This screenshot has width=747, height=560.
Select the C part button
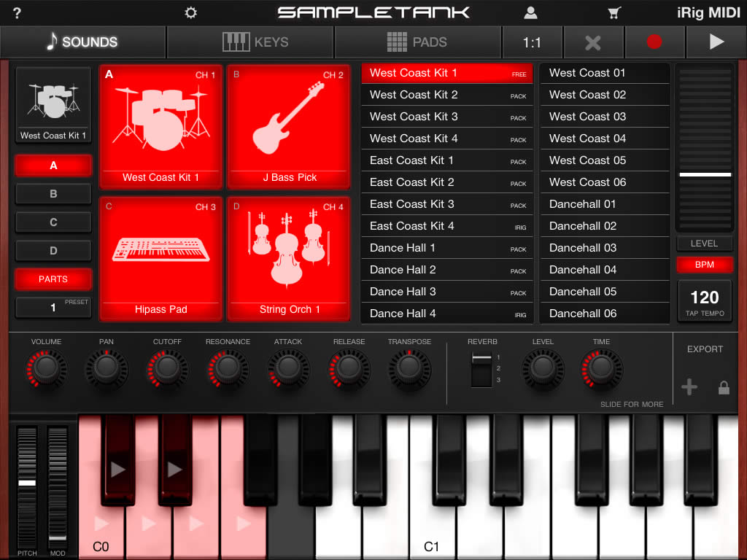(53, 222)
